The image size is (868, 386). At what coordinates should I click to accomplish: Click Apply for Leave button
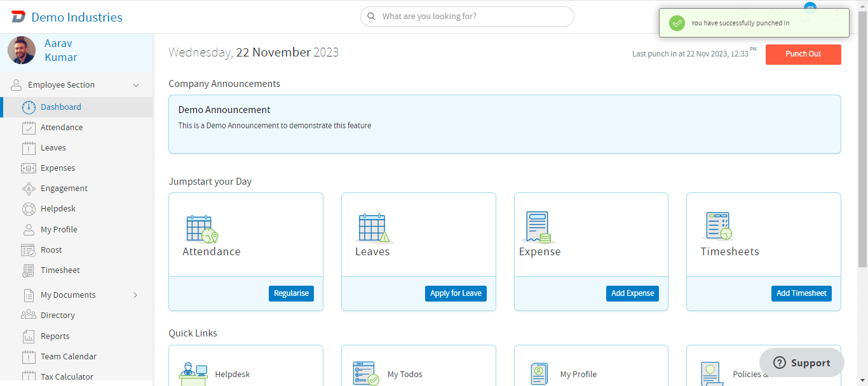point(456,293)
